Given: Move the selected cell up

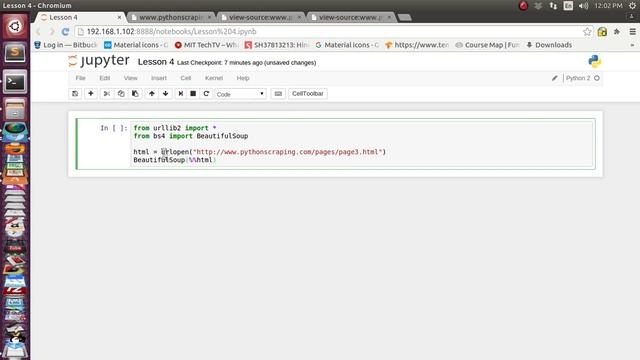Looking at the screenshot, I should point(151,93).
